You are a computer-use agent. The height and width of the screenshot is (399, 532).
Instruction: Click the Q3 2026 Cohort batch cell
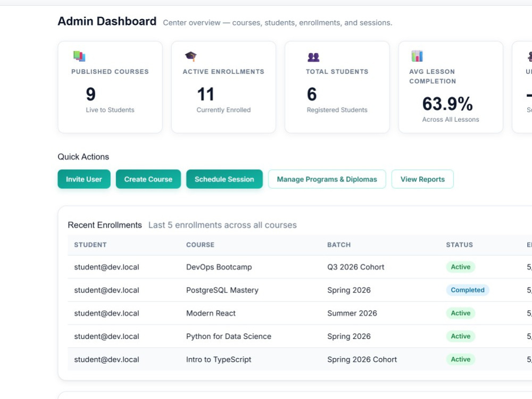(355, 267)
